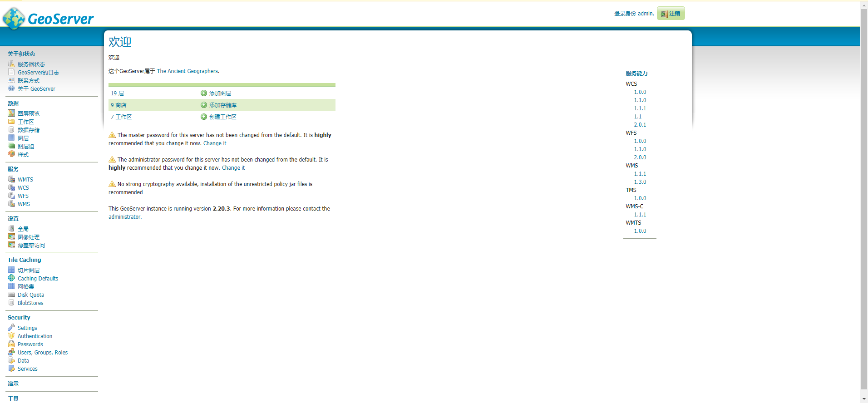Image resolution: width=868 pixels, height=403 pixels.
Task: Click the tile layers grid icon
Action: [x=11, y=270]
